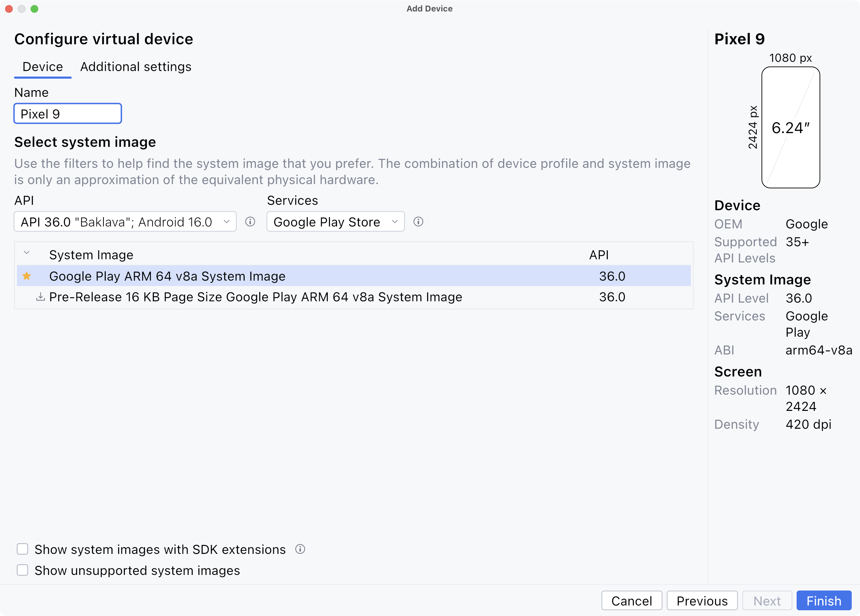Click the star icon on Google Play image

tap(26, 276)
